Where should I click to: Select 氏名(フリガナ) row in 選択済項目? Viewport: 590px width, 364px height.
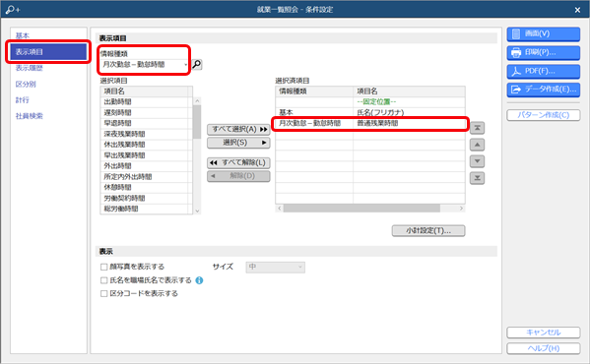click(x=370, y=113)
